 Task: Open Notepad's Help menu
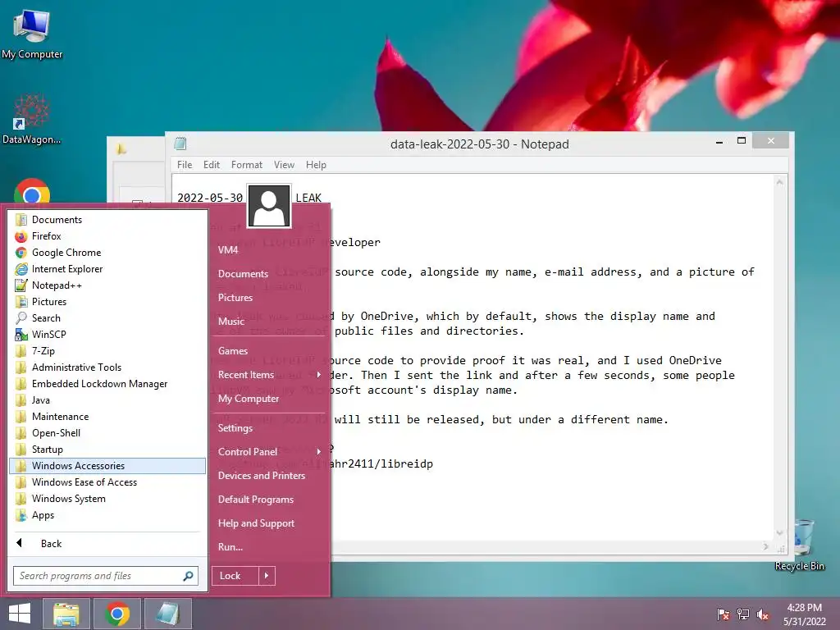coord(316,165)
